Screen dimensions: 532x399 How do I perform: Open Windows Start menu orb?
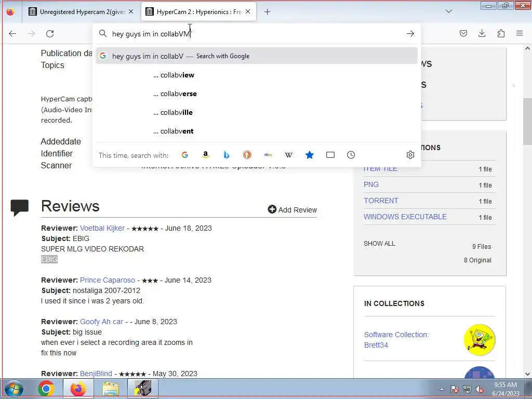(14, 389)
